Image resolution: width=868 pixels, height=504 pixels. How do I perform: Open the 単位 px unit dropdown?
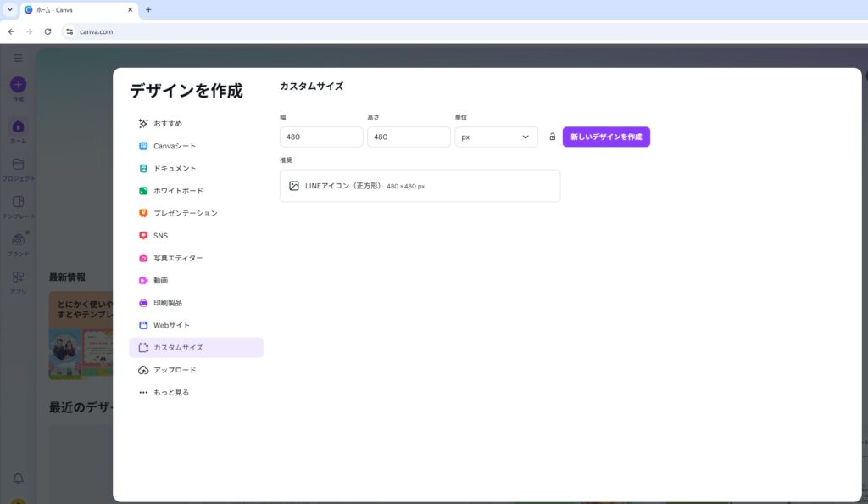(496, 137)
